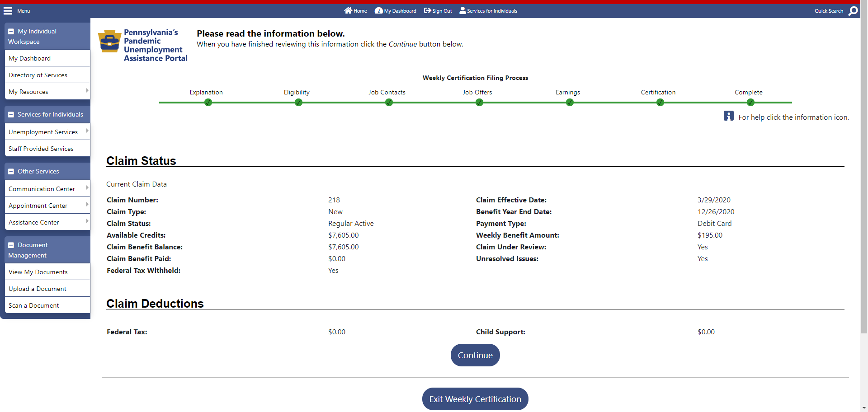Collapse the Document Management section
The width and height of the screenshot is (868, 412).
[x=11, y=245]
